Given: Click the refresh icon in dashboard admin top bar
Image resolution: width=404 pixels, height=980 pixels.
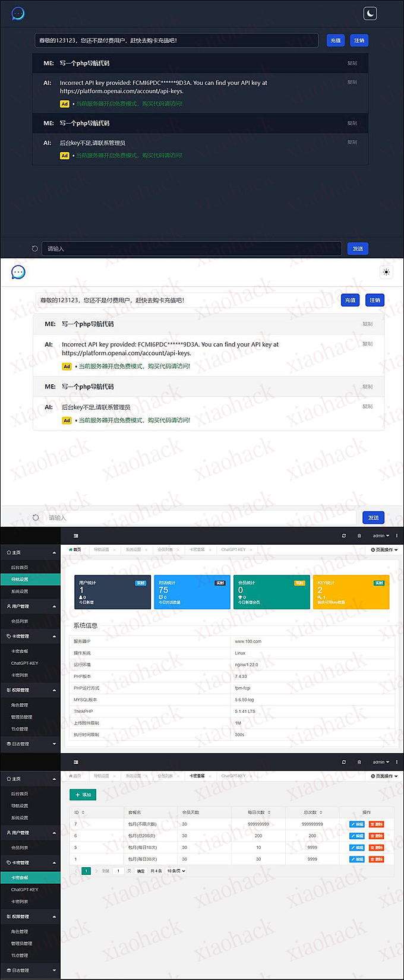Looking at the screenshot, I should [x=343, y=536].
